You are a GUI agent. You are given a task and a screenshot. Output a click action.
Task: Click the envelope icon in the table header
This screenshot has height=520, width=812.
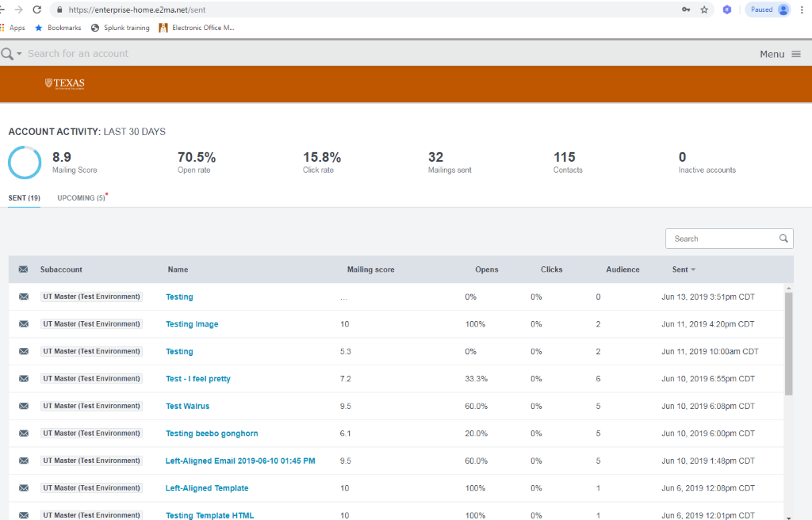pyautogui.click(x=24, y=270)
